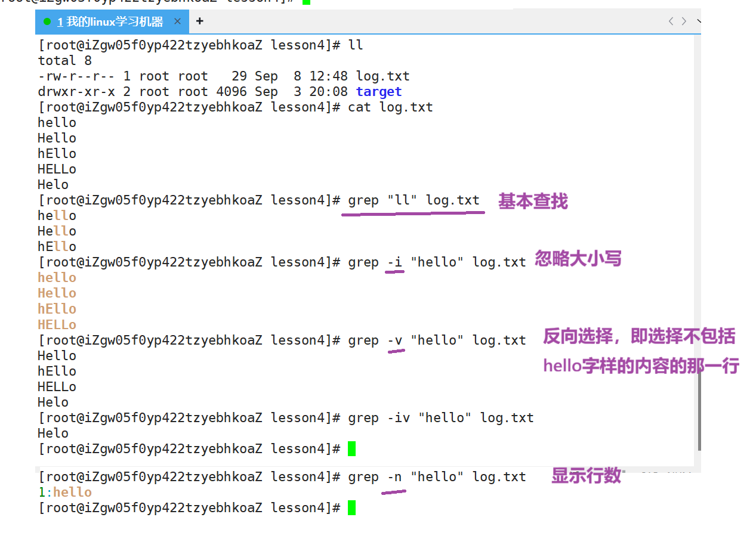The height and width of the screenshot is (542, 756).
Task: Click the 'Helo' output below grep -iv
Action: (x=53, y=433)
